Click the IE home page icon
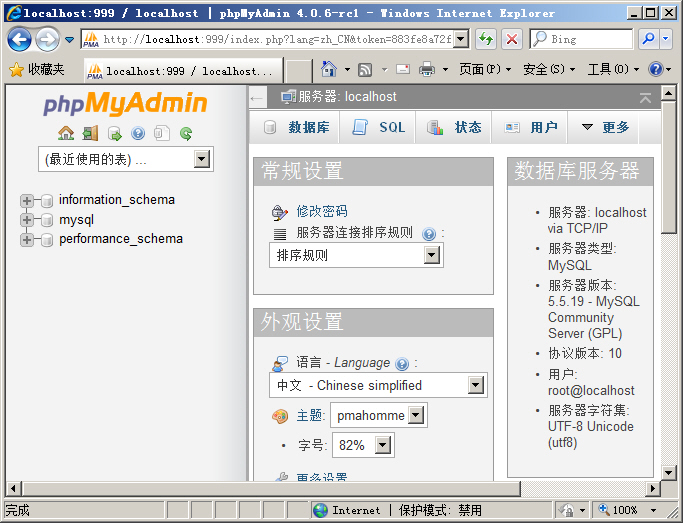Screen dimensions: 683x523 [x=329, y=69]
